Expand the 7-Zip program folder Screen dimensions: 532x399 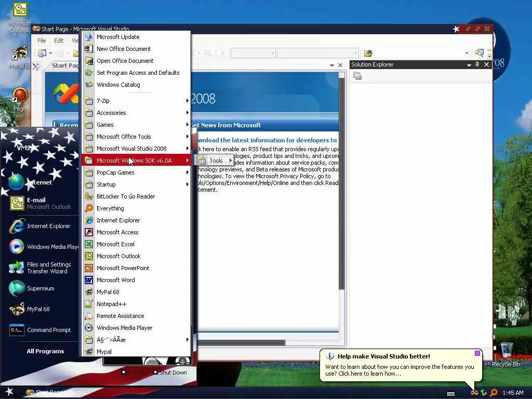tap(136, 101)
